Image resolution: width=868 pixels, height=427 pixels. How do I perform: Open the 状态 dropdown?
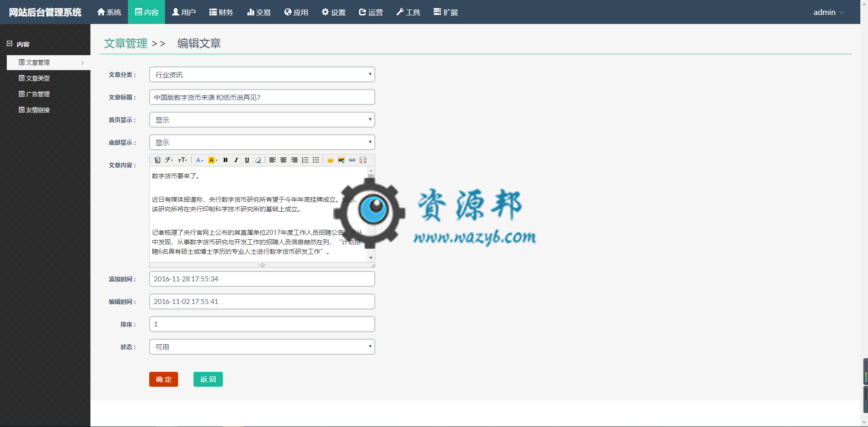(262, 347)
